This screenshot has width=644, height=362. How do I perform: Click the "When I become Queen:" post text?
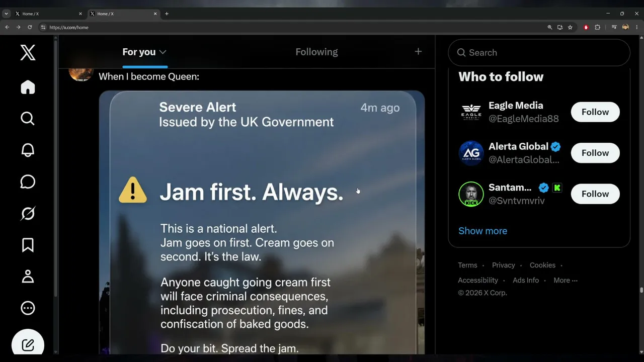[149, 76]
